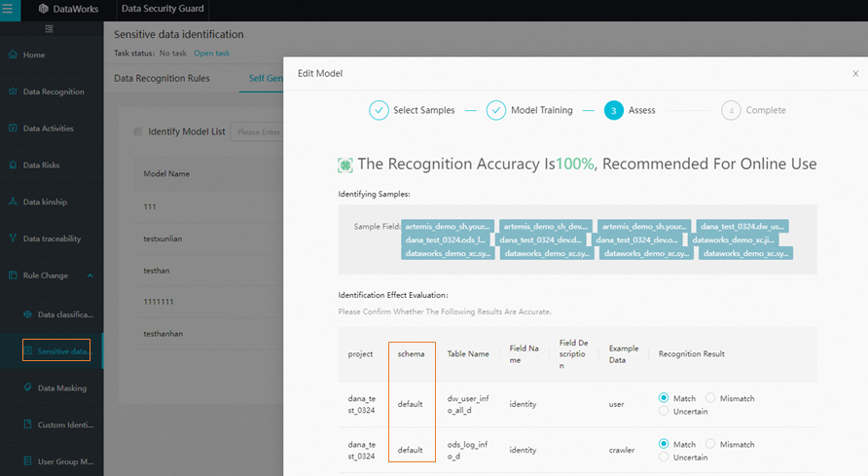Click the Home sidebar icon

13,55
